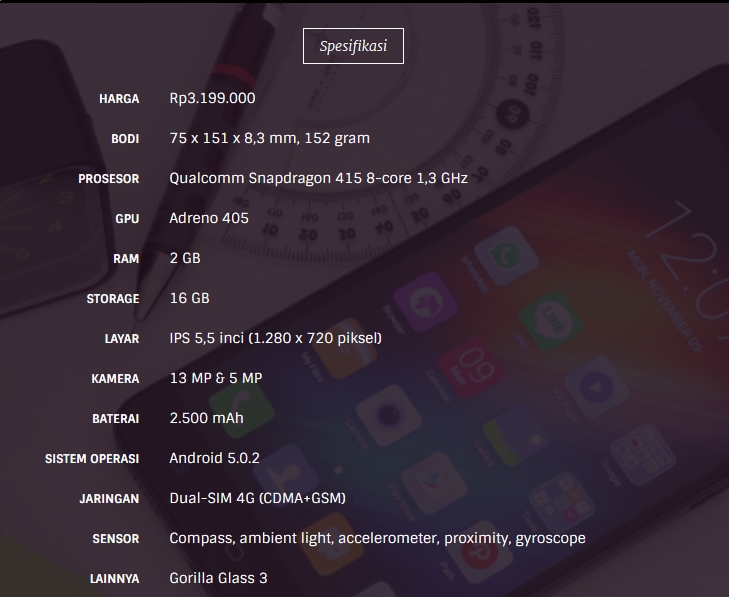Click the 2 GB RAM value
Viewport: 729px width, 597px height.
pyautogui.click(x=185, y=258)
